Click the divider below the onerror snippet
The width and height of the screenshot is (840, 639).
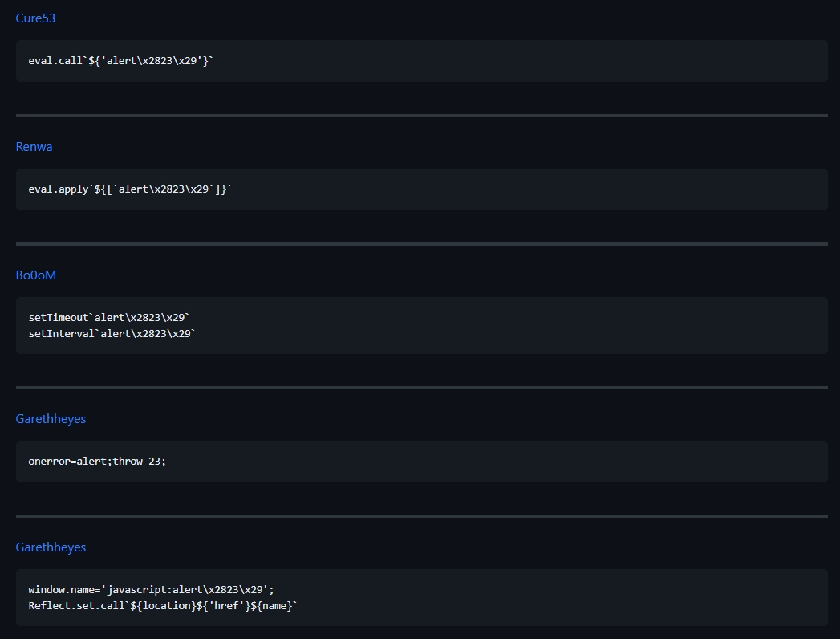tap(421, 516)
